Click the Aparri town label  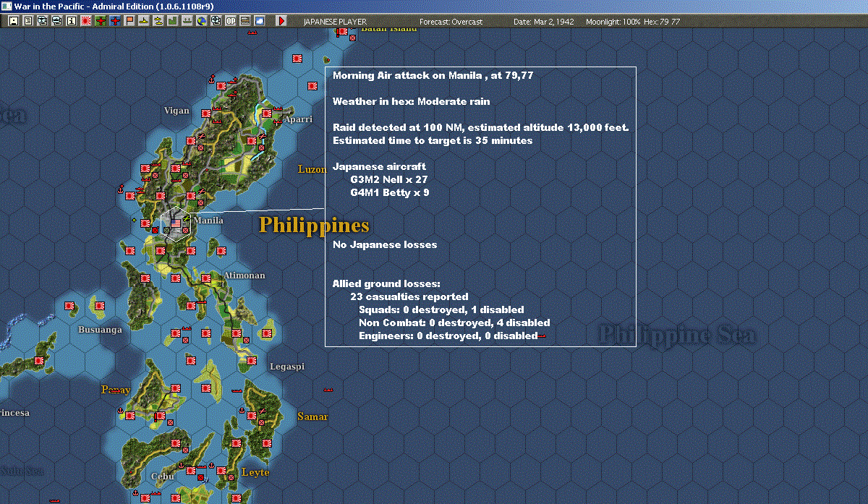point(298,119)
